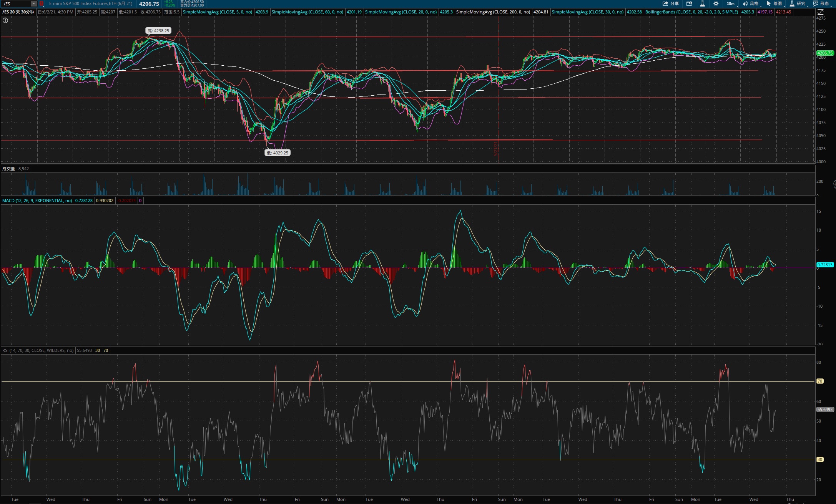The image size is (836, 504).
Task: Click the flask icon in top toolbar
Action: click(702, 3)
